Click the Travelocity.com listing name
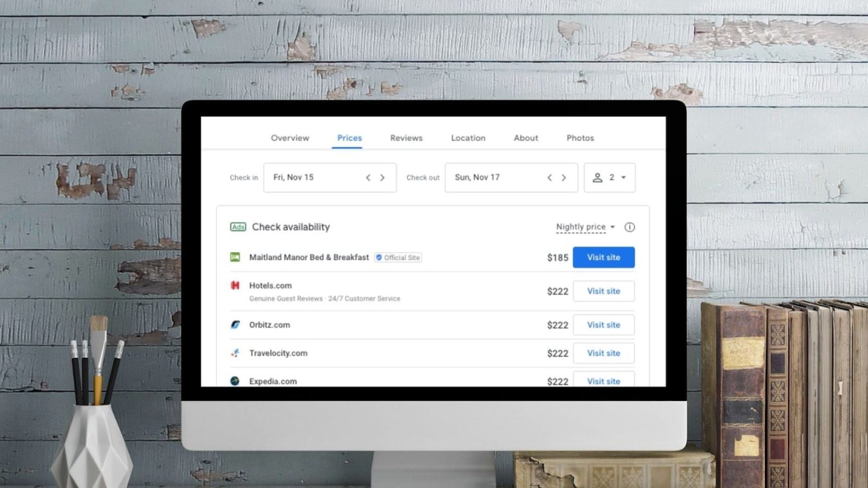The image size is (868, 488). [x=278, y=353]
